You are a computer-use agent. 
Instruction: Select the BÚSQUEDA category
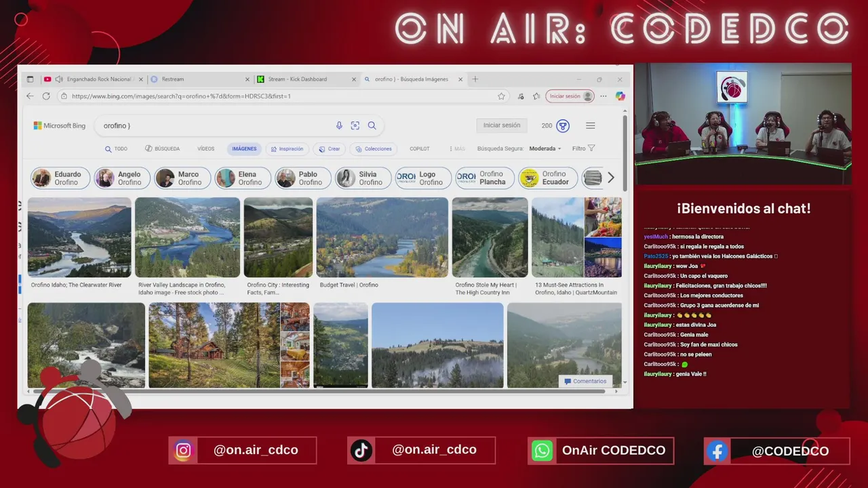click(x=162, y=148)
